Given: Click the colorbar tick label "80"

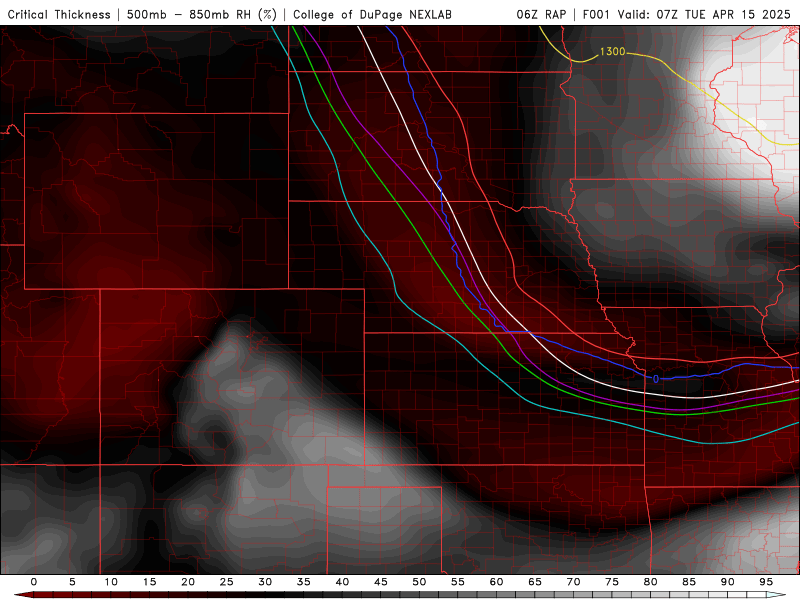Looking at the screenshot, I should pyautogui.click(x=651, y=582).
